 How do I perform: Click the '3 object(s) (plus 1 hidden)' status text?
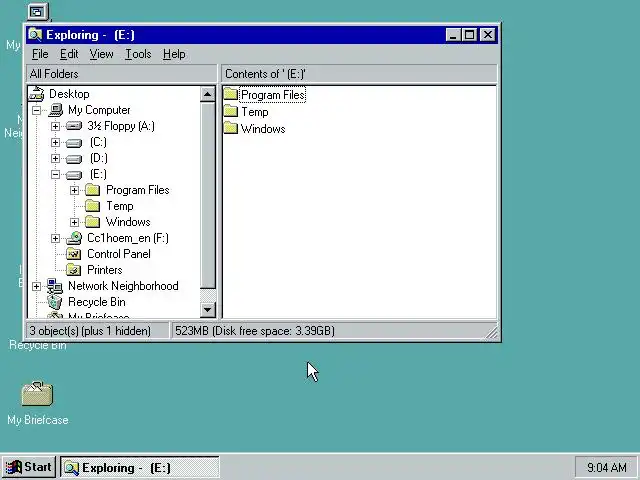tap(90, 331)
